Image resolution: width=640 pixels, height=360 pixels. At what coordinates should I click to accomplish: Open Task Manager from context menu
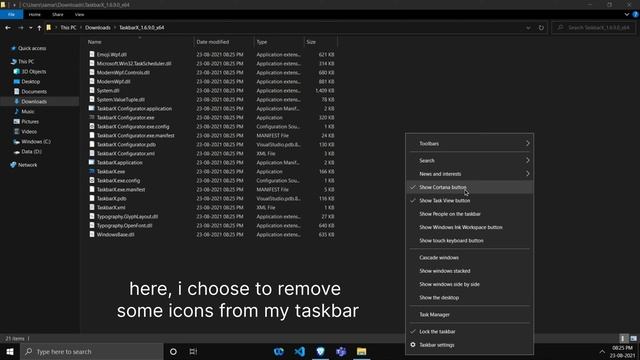[470, 315]
